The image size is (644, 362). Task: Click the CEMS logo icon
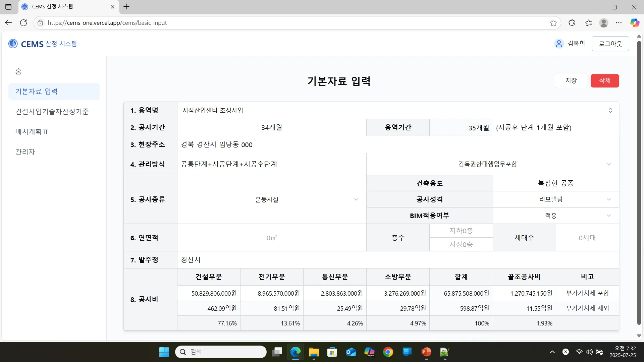(x=13, y=44)
